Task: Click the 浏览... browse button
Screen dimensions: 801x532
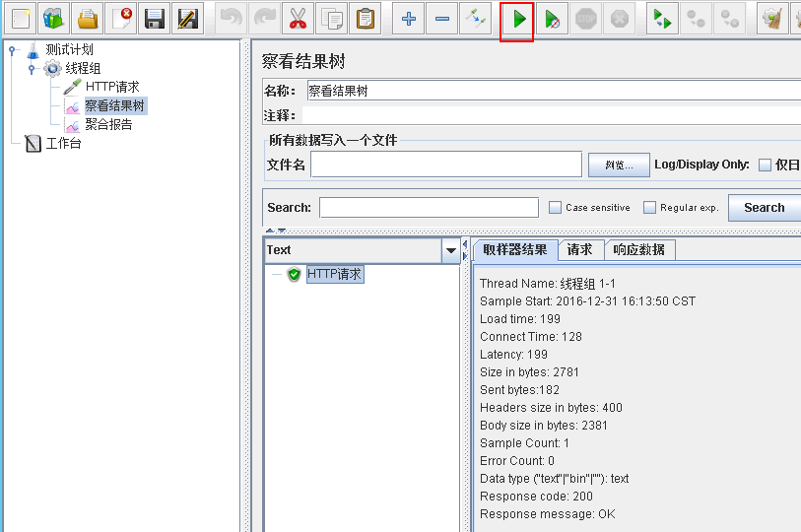Action: 619,166
